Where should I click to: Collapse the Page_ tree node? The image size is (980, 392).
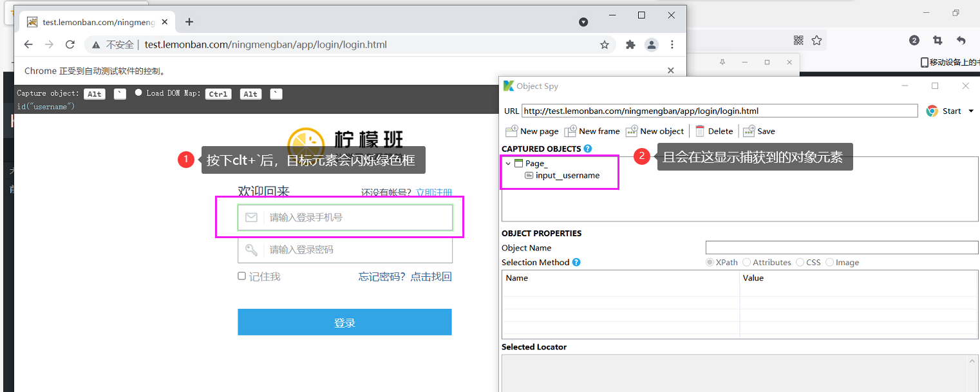508,163
